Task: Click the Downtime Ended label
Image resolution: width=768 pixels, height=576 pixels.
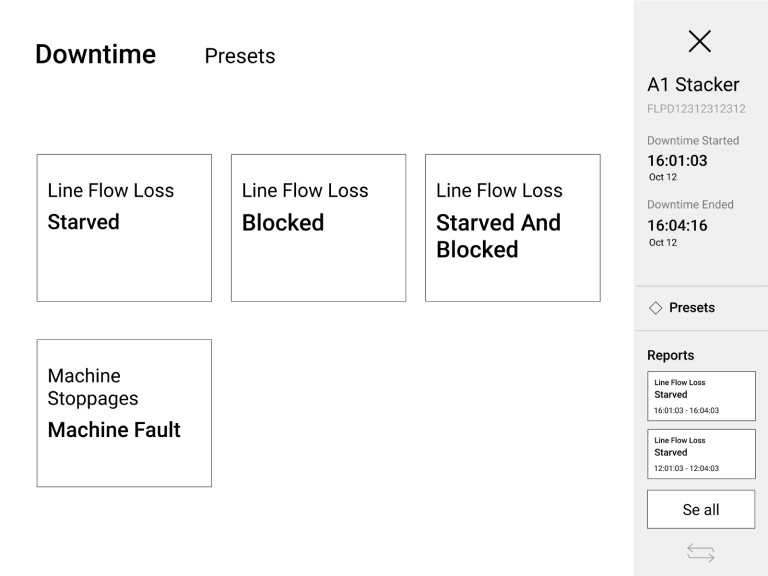Action: click(x=690, y=204)
